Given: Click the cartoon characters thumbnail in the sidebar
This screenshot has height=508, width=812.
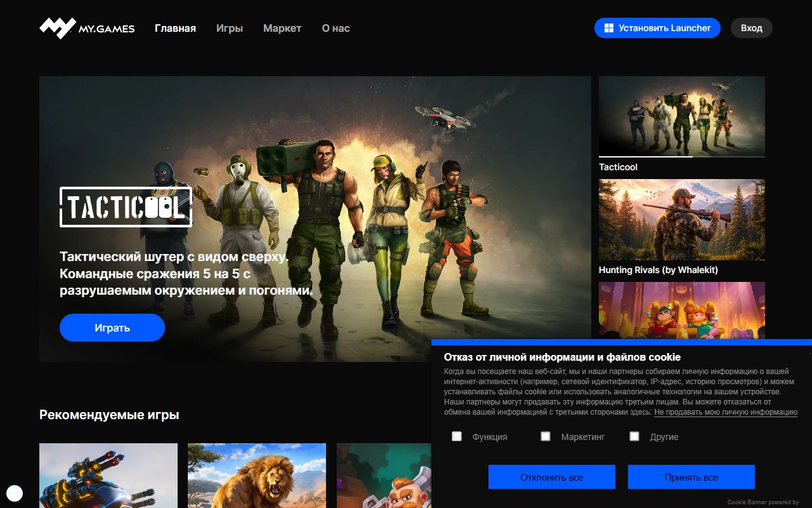Looking at the screenshot, I should (682, 311).
